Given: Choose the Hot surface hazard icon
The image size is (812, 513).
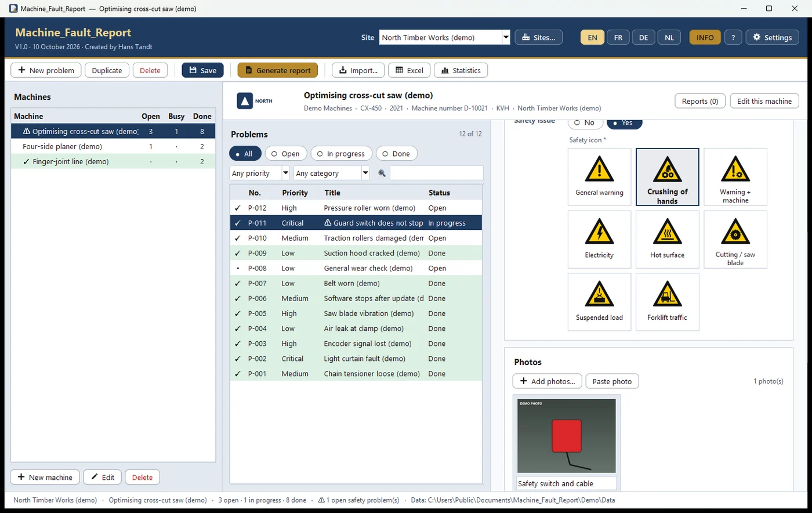Looking at the screenshot, I should pos(668,240).
